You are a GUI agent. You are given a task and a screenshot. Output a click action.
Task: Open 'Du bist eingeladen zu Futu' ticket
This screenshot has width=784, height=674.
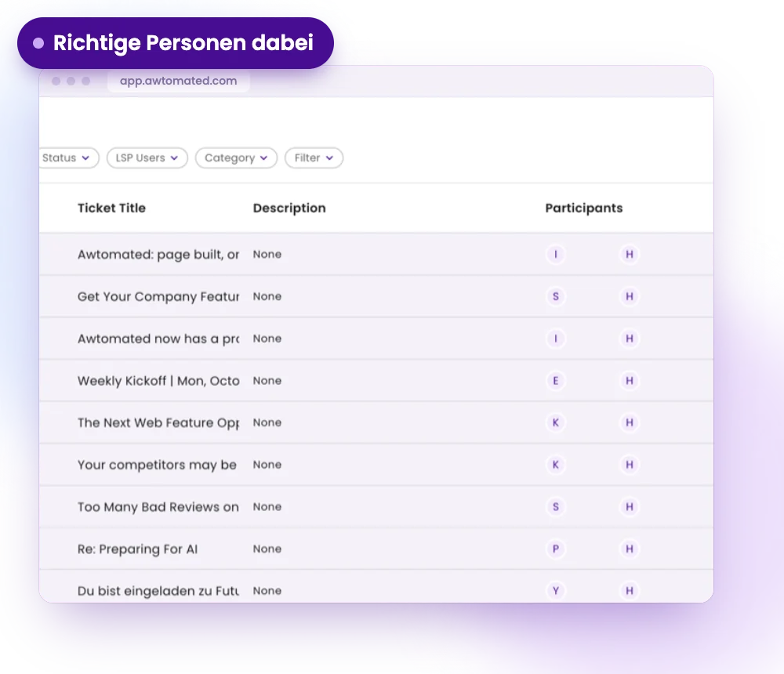coord(158,591)
